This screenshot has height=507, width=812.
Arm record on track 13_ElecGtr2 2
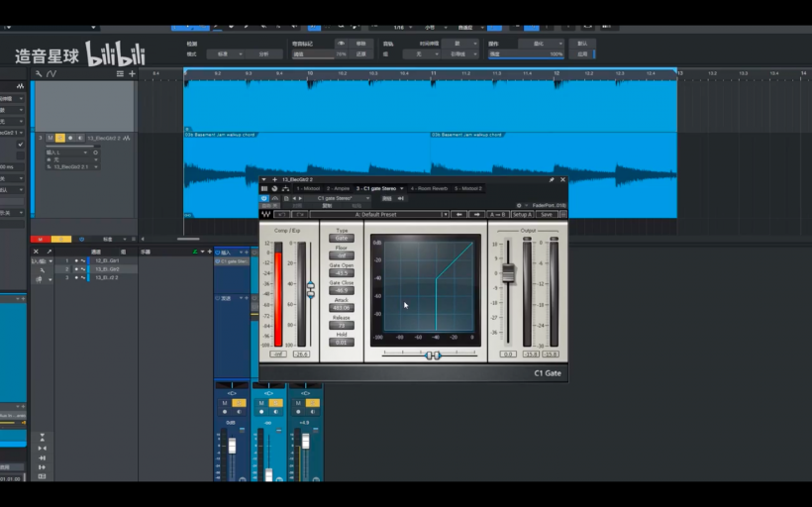click(x=70, y=139)
